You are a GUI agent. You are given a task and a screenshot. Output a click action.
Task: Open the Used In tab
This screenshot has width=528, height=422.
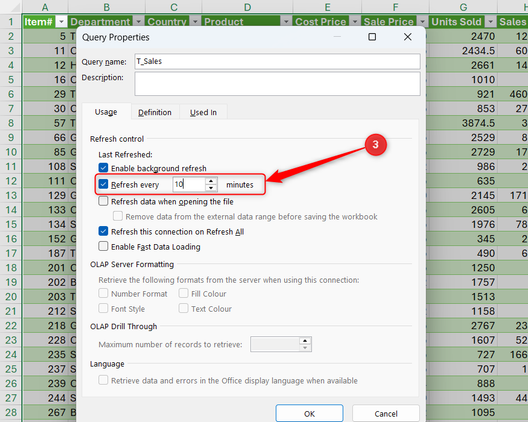203,112
